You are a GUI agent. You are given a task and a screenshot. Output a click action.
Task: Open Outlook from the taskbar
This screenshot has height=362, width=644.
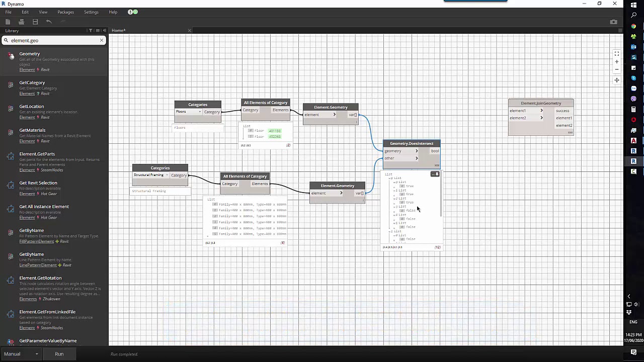click(x=634, y=46)
